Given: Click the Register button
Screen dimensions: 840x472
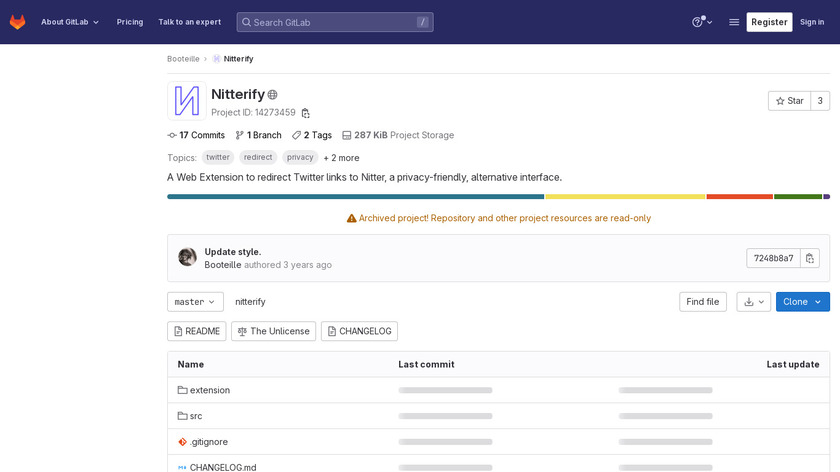Looking at the screenshot, I should [769, 22].
